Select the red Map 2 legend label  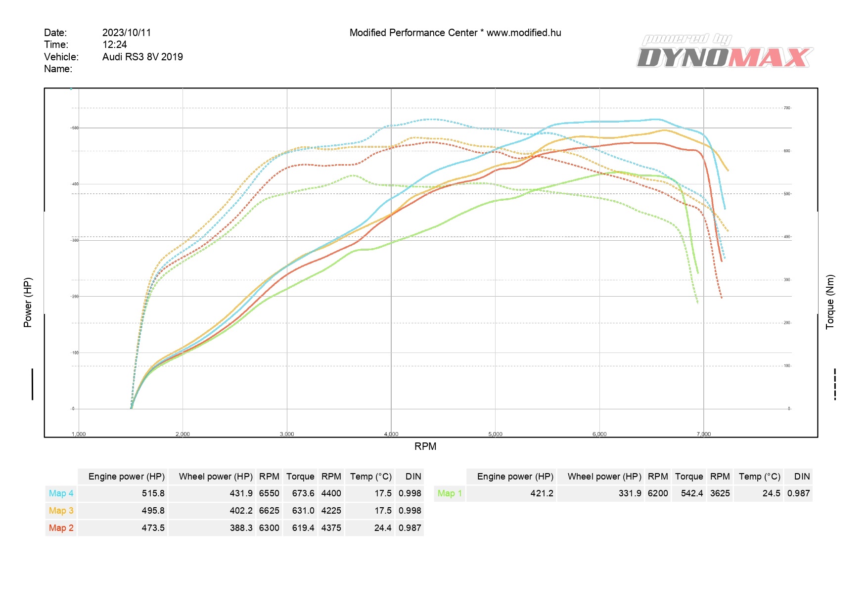pyautogui.click(x=61, y=528)
